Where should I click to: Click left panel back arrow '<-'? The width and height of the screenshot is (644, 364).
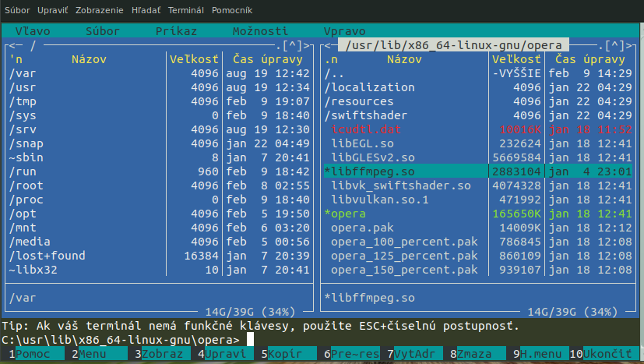15,45
